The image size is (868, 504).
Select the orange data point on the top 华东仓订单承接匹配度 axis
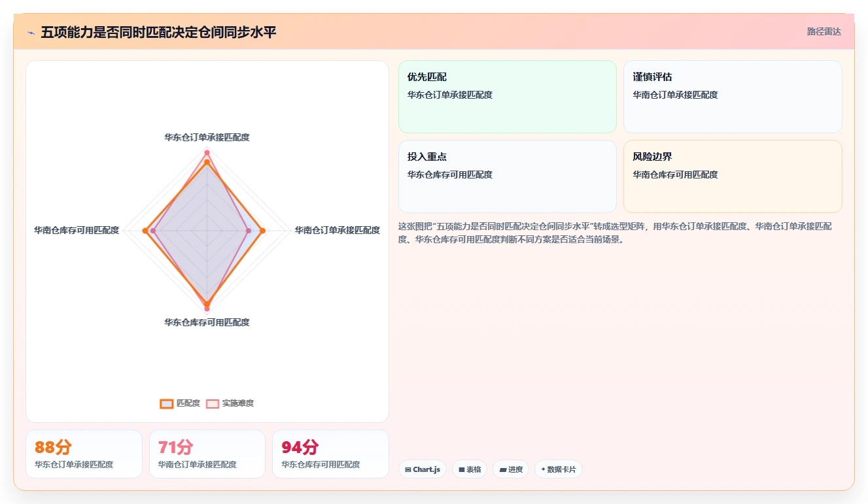207,161
